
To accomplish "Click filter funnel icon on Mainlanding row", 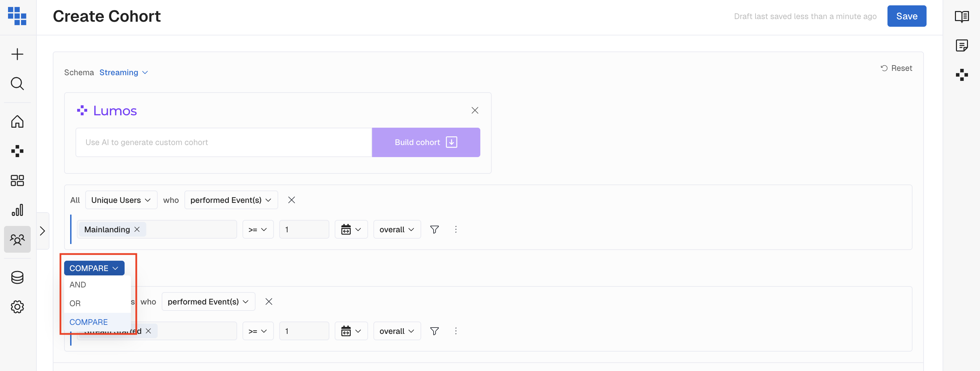I will click(434, 229).
